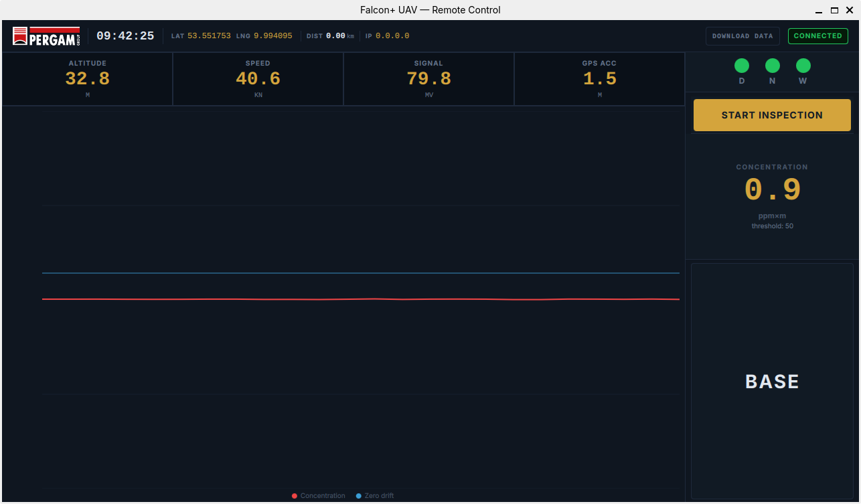Screen dimensions: 861x504
Task: Click the IP address field
Action: click(x=387, y=36)
